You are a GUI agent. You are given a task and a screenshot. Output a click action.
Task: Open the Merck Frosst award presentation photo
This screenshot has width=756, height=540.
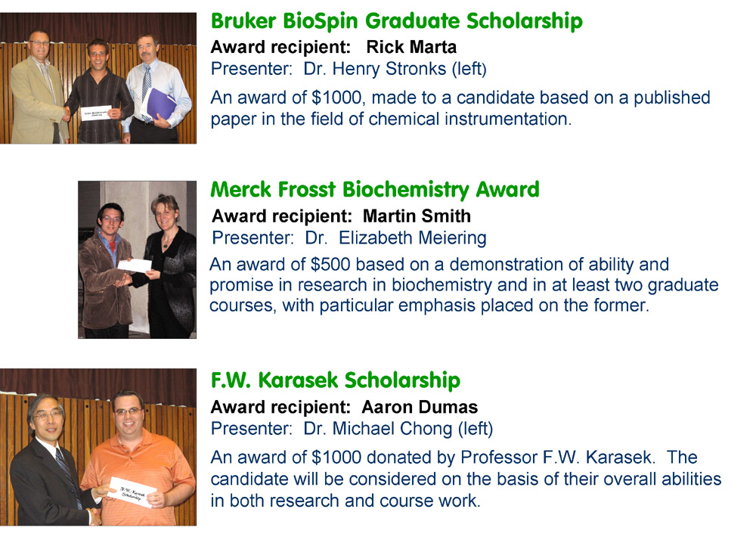click(137, 259)
